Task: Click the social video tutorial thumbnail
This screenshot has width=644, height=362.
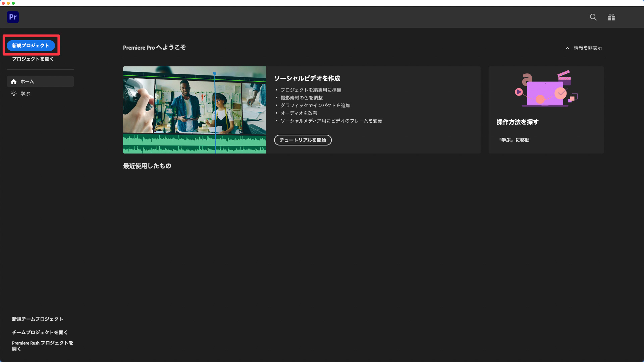Action: click(194, 110)
